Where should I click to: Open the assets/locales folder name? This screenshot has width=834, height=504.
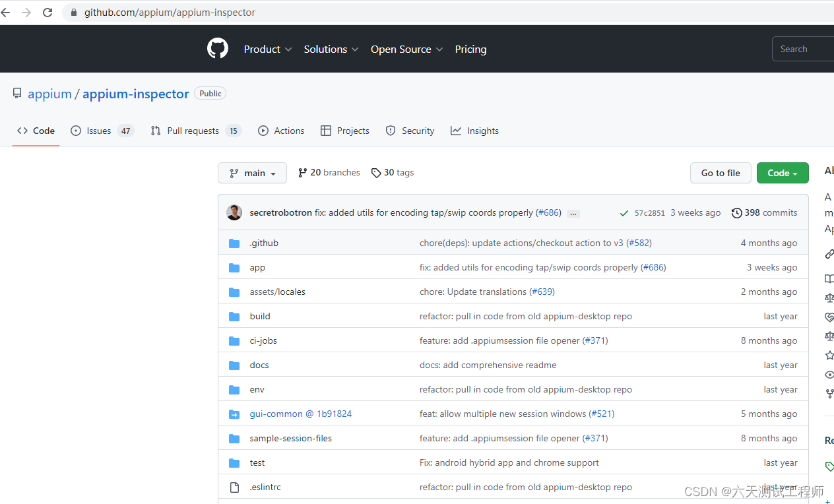click(x=277, y=292)
